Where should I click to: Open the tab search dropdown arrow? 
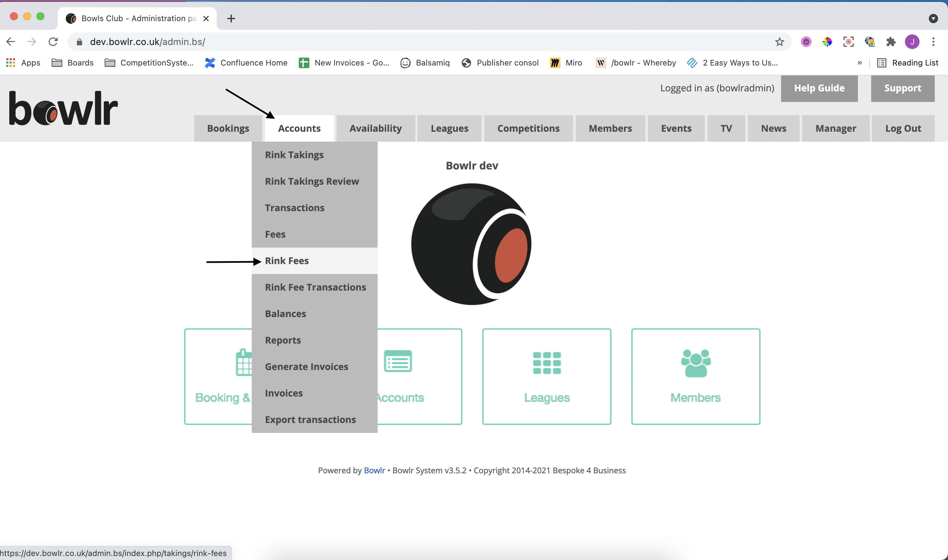tap(933, 18)
